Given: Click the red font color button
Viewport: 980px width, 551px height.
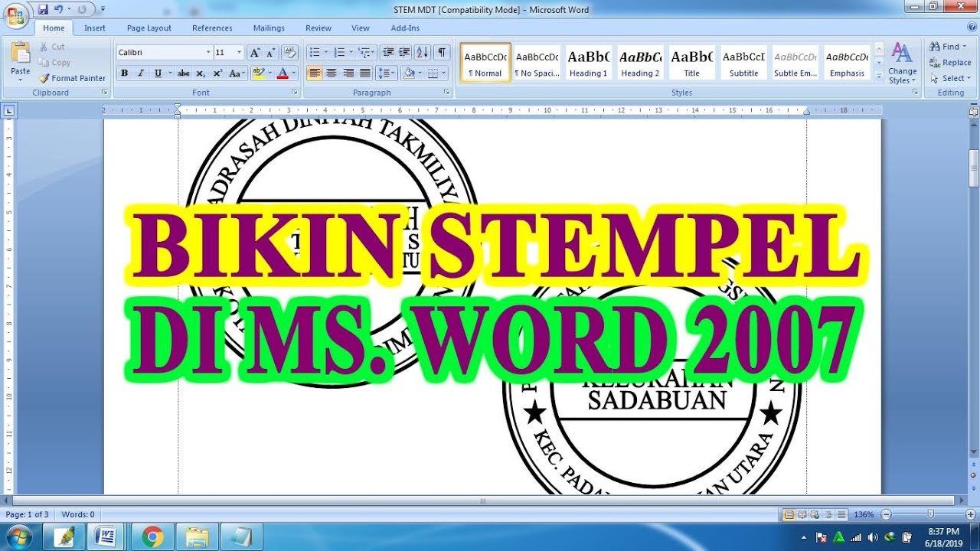Looking at the screenshot, I should [282, 73].
